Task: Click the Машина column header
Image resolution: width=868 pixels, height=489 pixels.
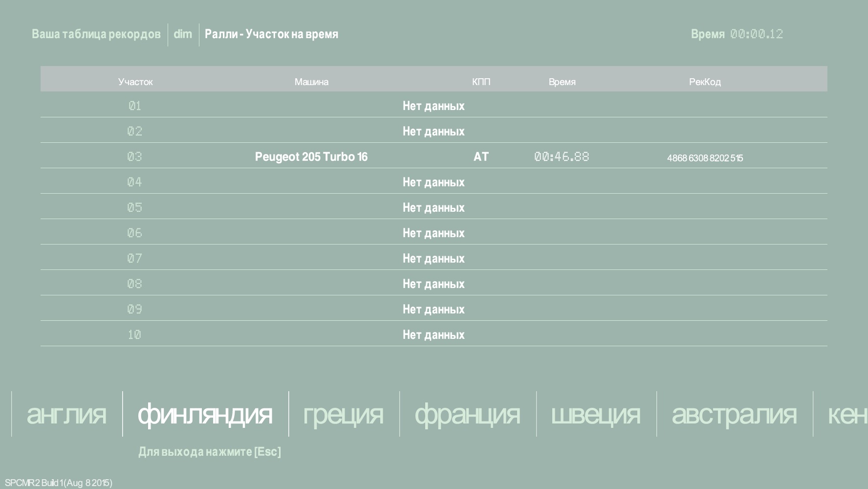Action: coord(311,82)
